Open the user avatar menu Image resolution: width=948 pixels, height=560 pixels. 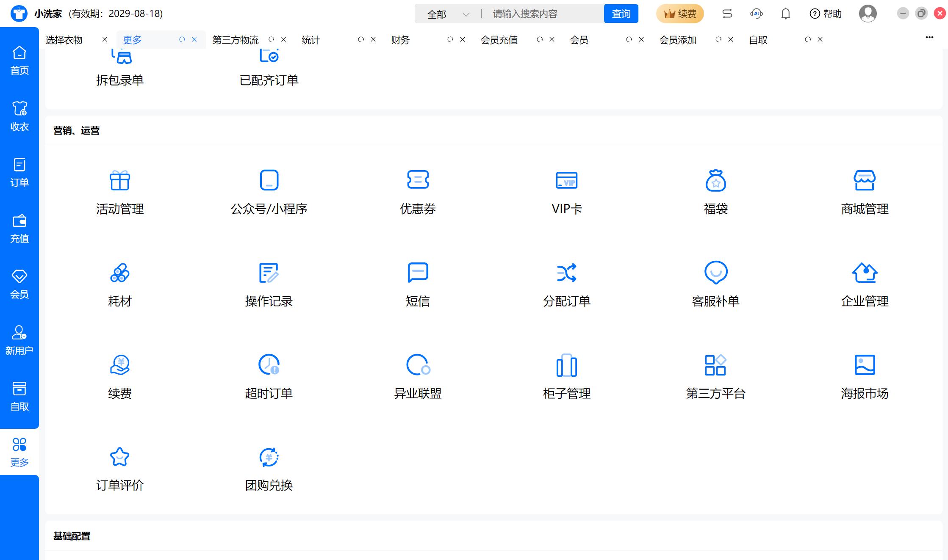tap(868, 14)
